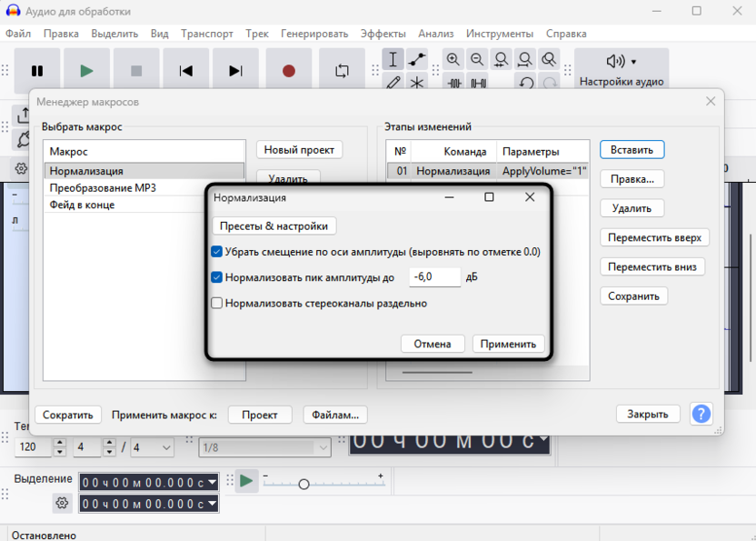Open the blue help question mark icon
The width and height of the screenshot is (756, 541).
[x=701, y=414]
